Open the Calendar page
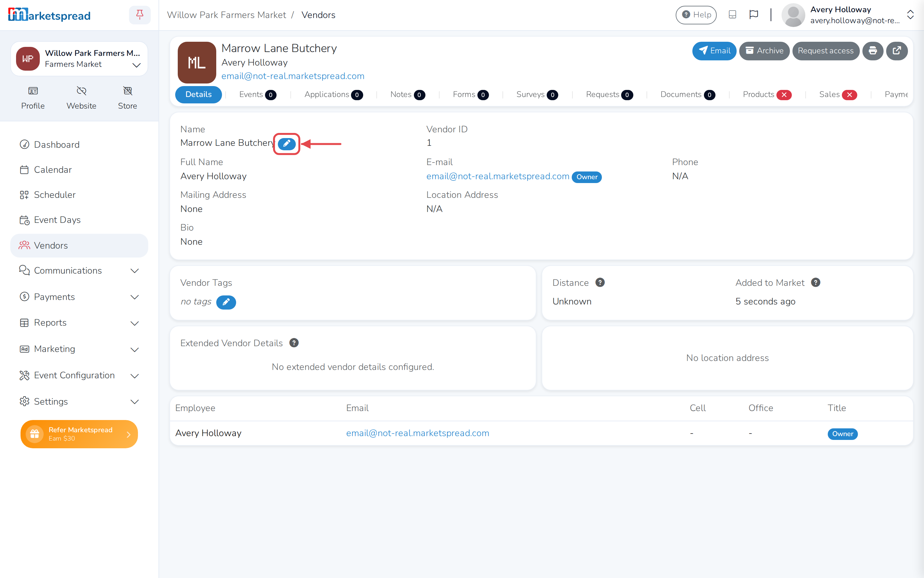This screenshot has width=924, height=578. (79, 170)
